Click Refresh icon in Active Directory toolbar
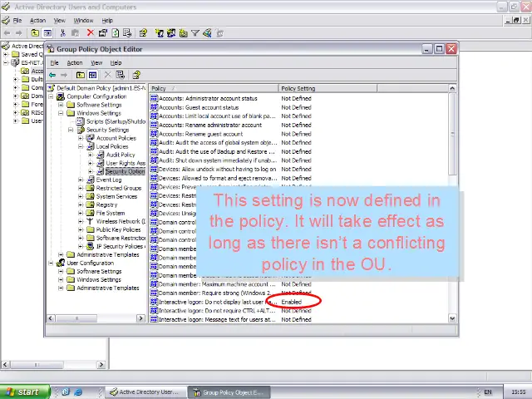532x399 pixels. (116, 33)
